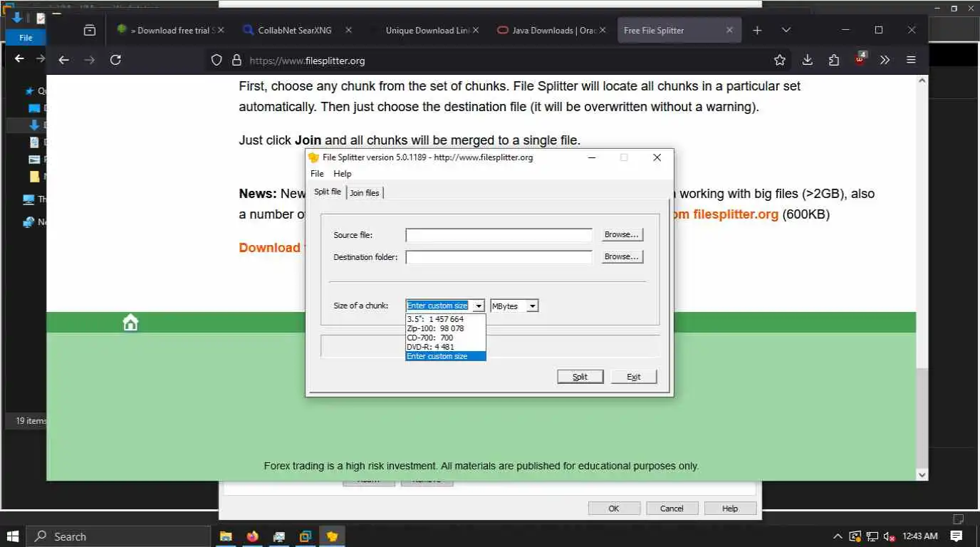Click Firefox icon in the taskbar
The height and width of the screenshot is (547, 980).
(x=252, y=536)
